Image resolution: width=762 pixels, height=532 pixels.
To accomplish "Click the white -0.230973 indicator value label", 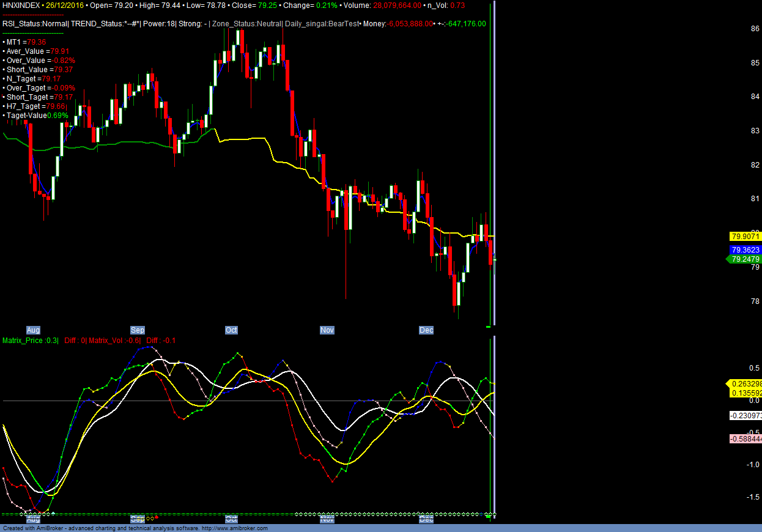I will (745, 416).
